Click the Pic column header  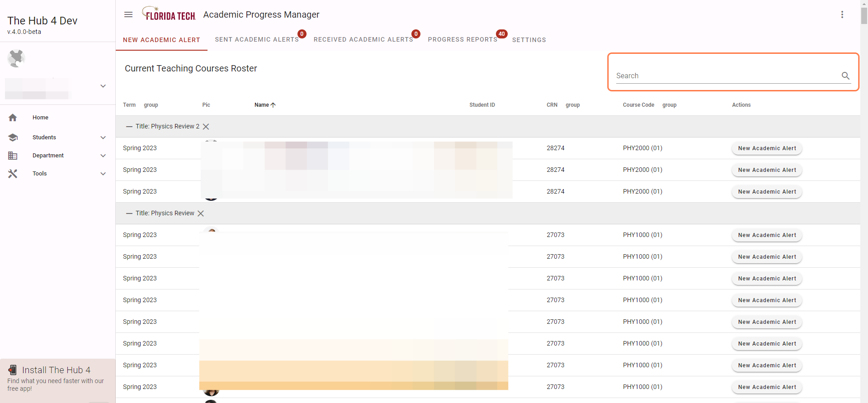click(x=206, y=105)
